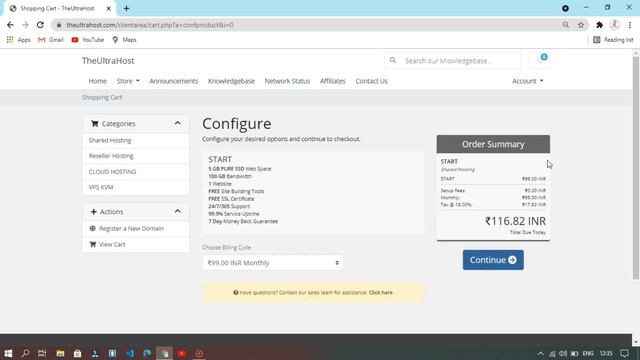Open the YouTube bookmark

point(88,40)
